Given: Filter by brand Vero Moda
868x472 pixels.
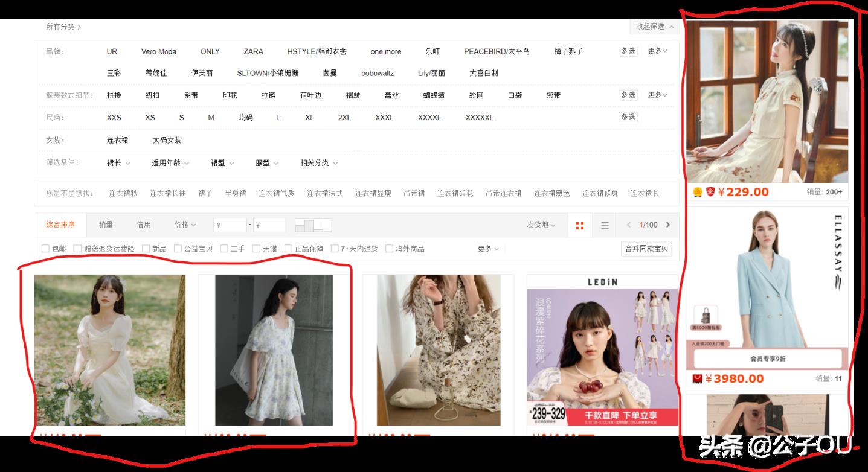Looking at the screenshot, I should 159,51.
